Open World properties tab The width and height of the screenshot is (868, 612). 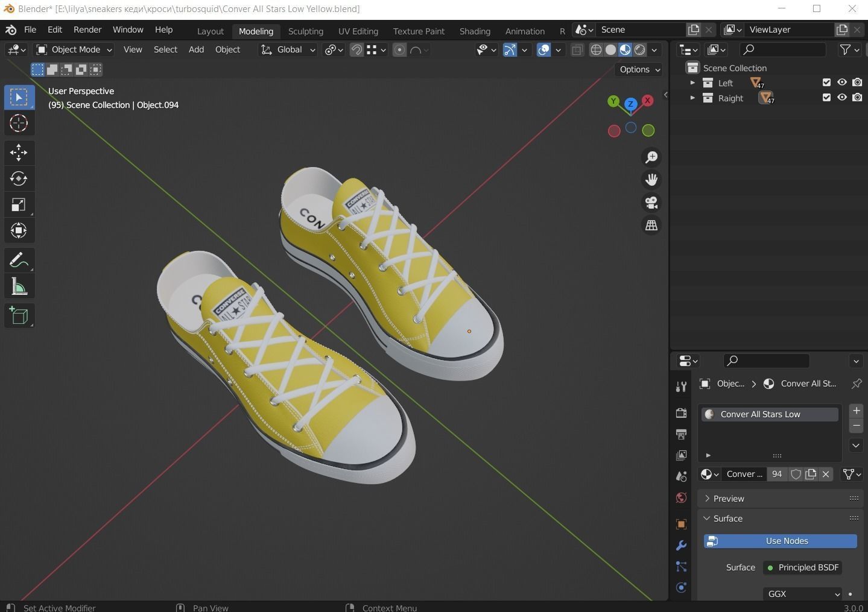681,497
